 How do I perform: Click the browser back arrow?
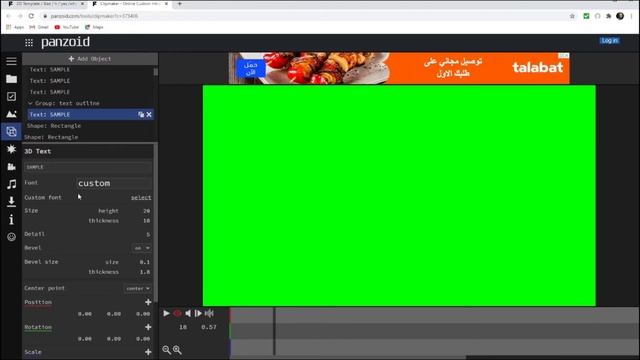(9, 16)
